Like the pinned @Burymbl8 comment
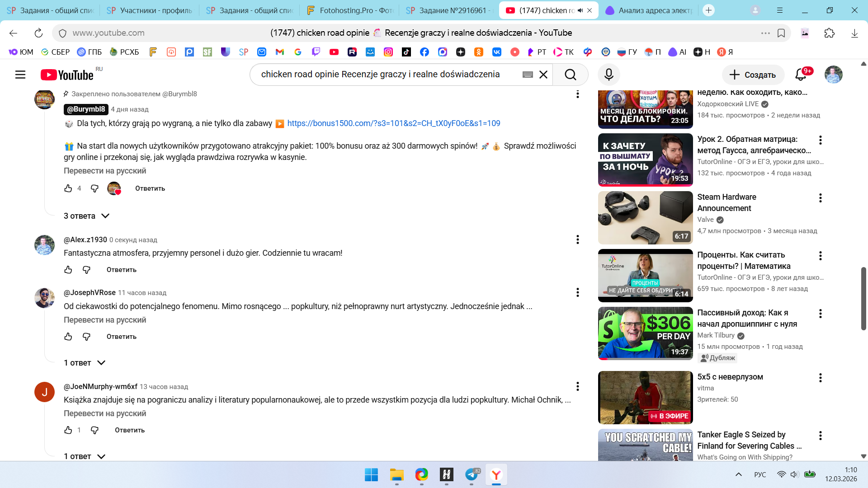This screenshot has height=488, width=868. [68, 188]
